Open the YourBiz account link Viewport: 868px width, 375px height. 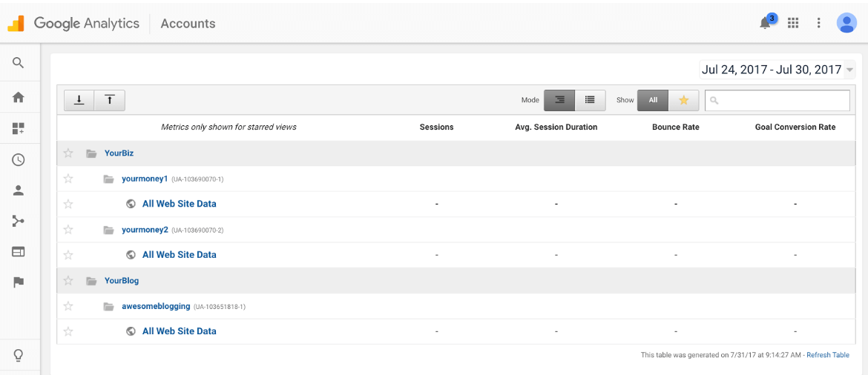tap(119, 153)
